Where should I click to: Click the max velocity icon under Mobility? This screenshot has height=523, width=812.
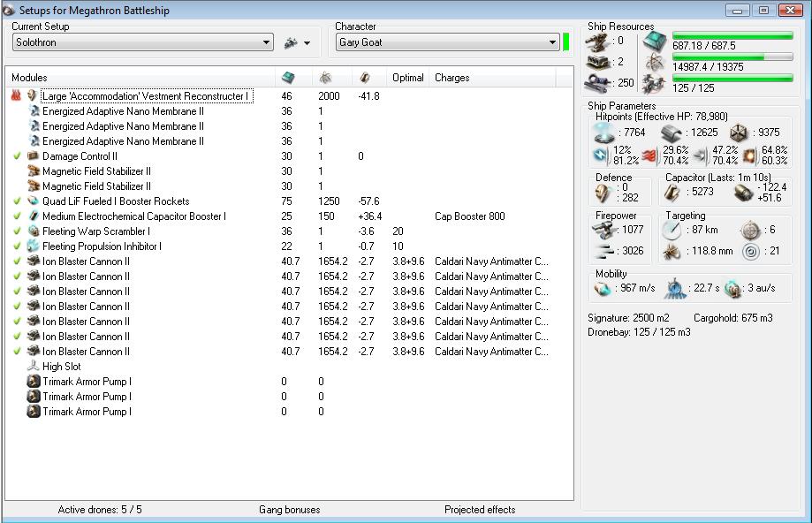603,288
